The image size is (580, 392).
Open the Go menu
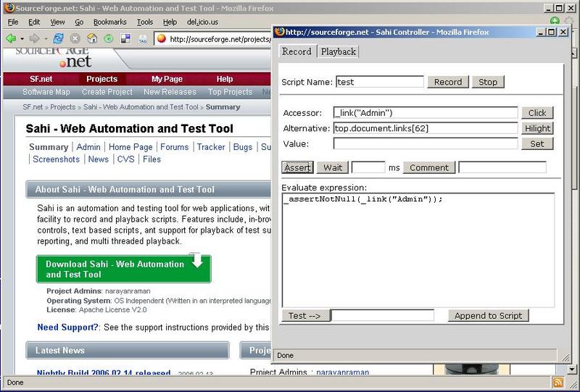[x=79, y=22]
